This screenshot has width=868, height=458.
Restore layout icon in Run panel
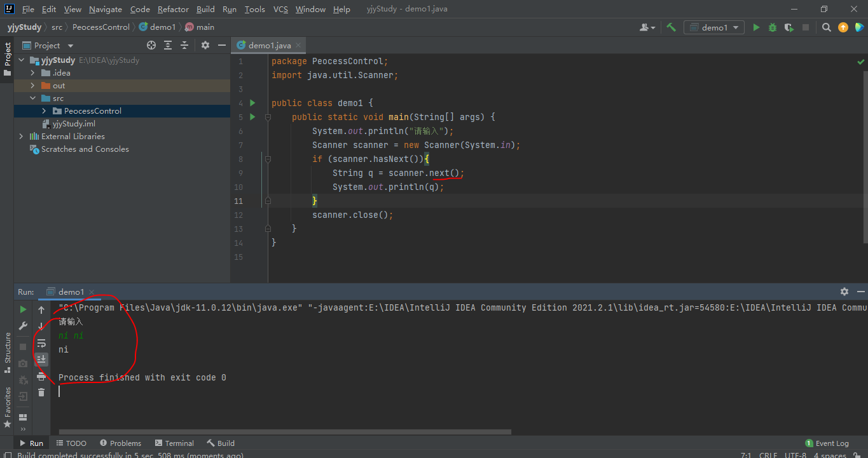[x=23, y=417]
